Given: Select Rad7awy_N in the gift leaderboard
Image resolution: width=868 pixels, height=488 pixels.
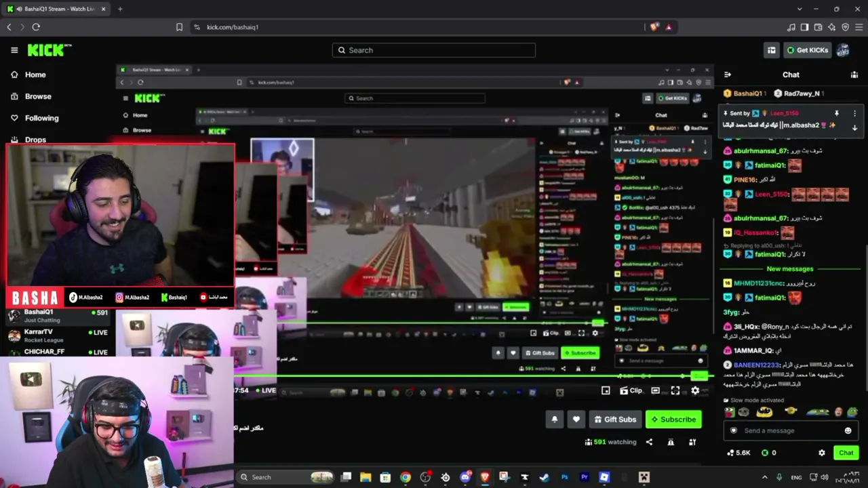Looking at the screenshot, I should click(x=797, y=94).
